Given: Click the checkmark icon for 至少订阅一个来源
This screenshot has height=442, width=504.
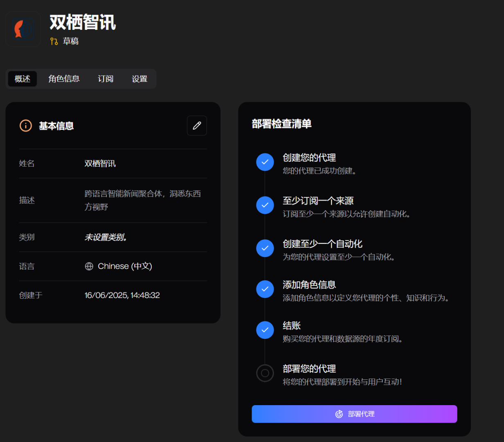Looking at the screenshot, I should (265, 205).
